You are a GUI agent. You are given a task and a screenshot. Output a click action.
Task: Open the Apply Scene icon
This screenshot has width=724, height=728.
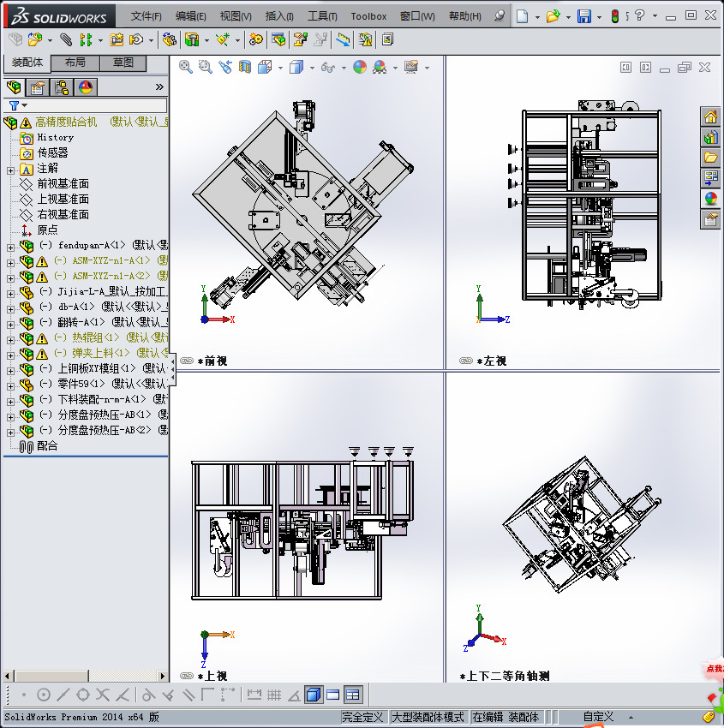point(380,68)
